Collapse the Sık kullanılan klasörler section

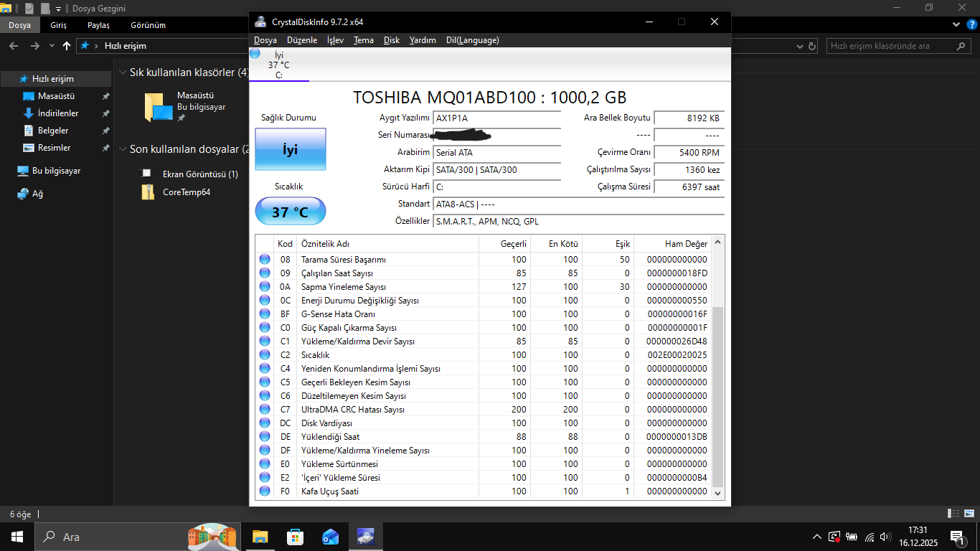click(x=123, y=72)
